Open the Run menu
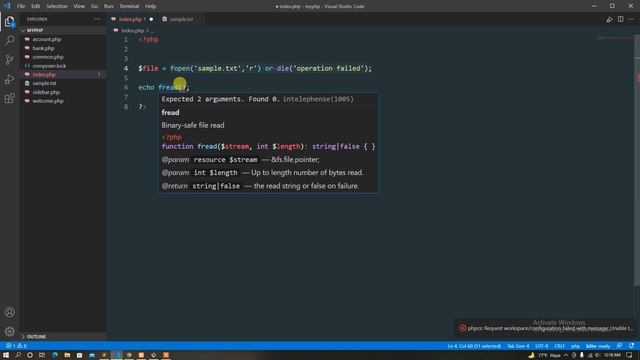Image resolution: width=640 pixels, height=360 pixels. (x=109, y=6)
